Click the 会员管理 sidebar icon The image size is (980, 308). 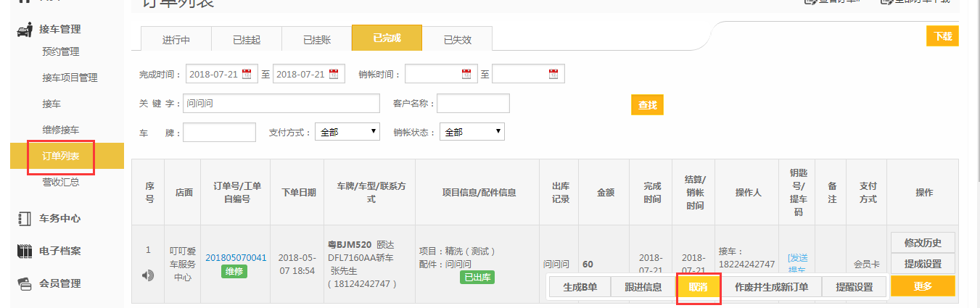pyautogui.click(x=24, y=283)
